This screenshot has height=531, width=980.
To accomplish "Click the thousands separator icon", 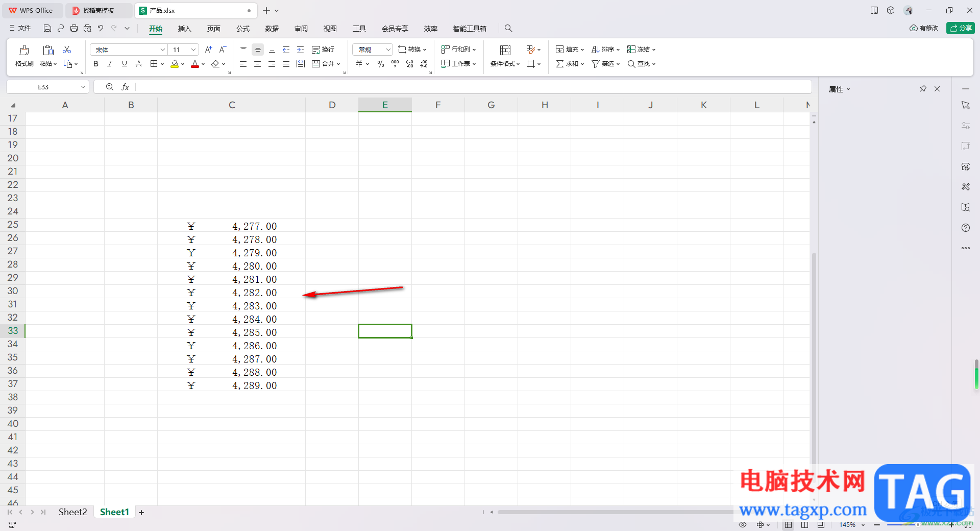I will pos(395,64).
